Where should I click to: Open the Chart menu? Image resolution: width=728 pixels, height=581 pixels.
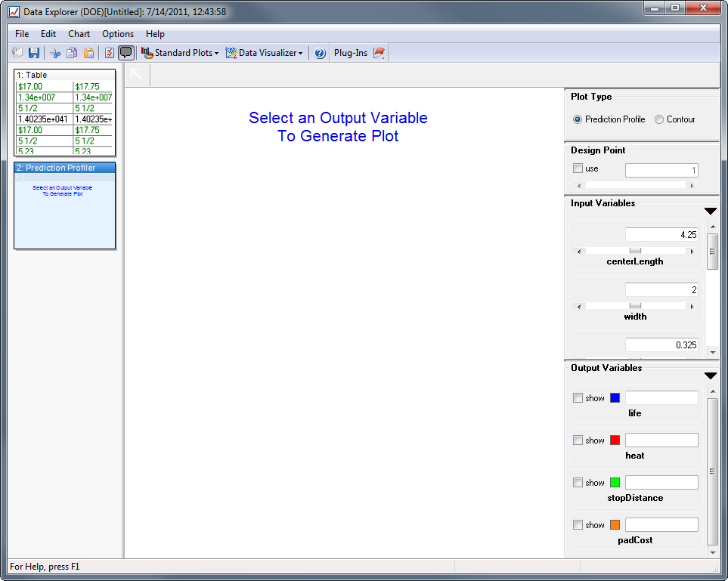[x=79, y=34]
